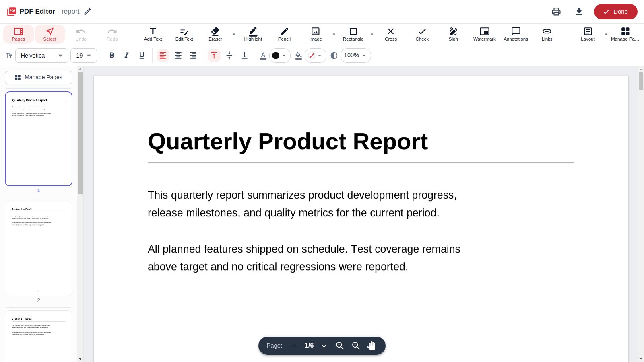Click the red Done button
This screenshot has height=362, width=644.
[x=616, y=12]
